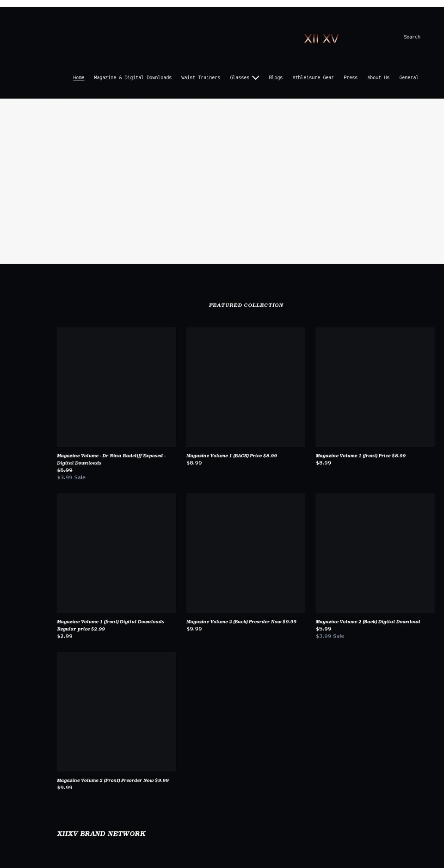Image resolution: width=444 pixels, height=868 pixels.
Task: Open the Blogs menu item
Action: [276, 78]
